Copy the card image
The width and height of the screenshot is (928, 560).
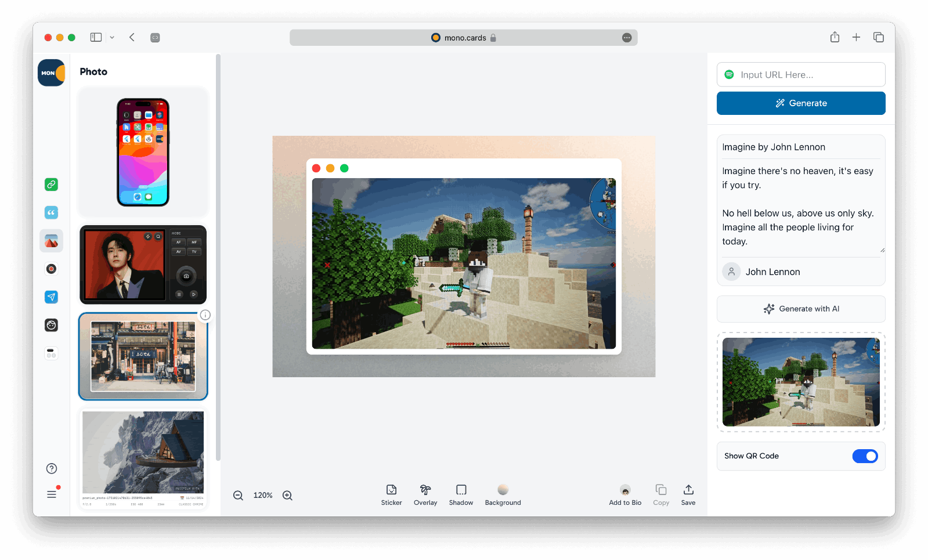661,495
